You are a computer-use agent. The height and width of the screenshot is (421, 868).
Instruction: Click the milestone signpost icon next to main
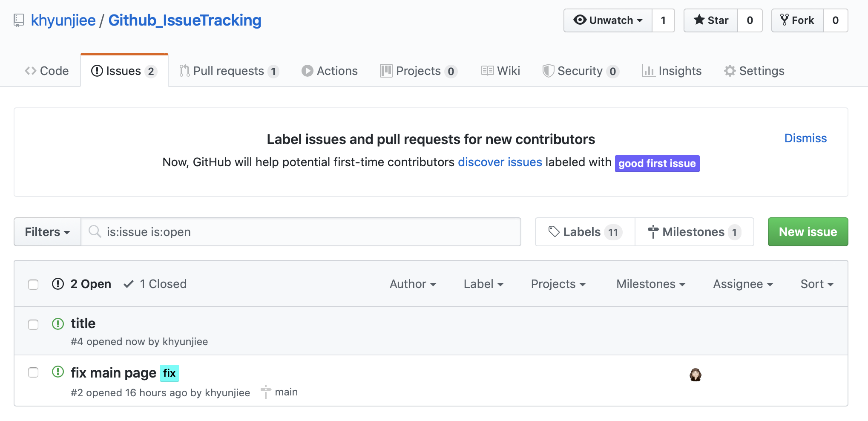click(265, 392)
